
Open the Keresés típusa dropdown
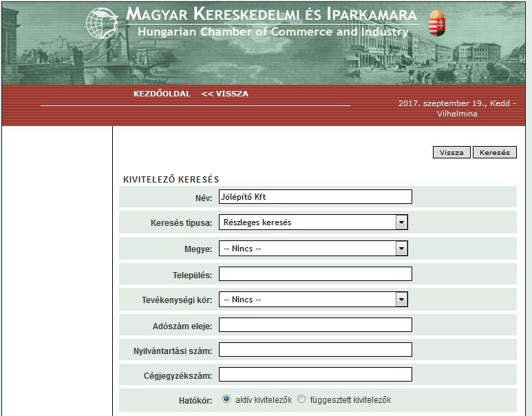(x=313, y=222)
